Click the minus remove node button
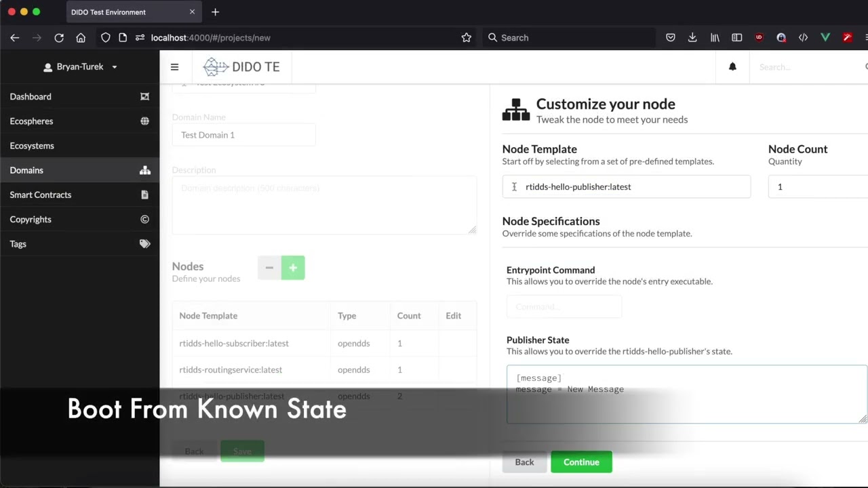The image size is (868, 488). (x=269, y=268)
